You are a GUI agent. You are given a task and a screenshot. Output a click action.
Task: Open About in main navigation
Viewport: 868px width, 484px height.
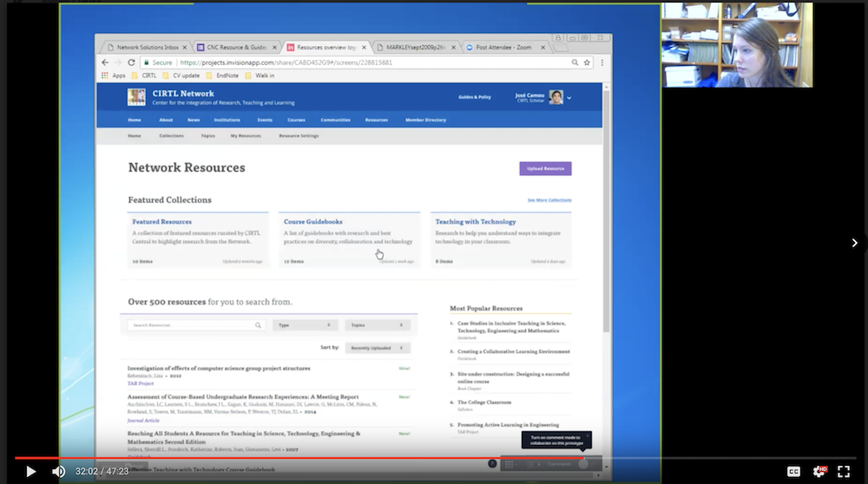166,120
